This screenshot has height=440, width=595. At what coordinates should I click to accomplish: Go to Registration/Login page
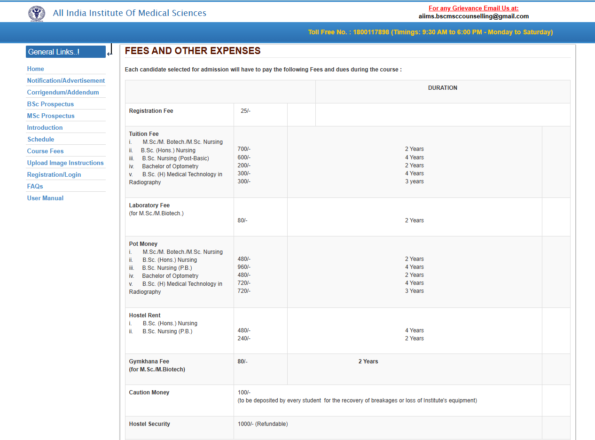[54, 174]
